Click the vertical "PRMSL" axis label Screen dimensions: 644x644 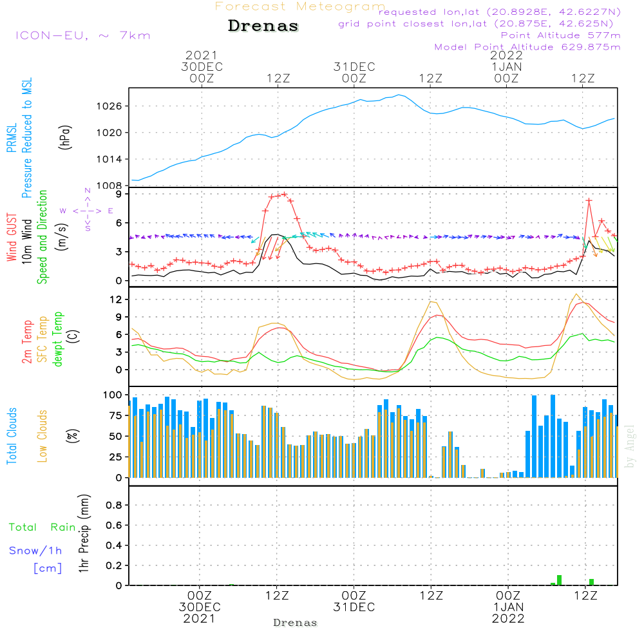12,138
